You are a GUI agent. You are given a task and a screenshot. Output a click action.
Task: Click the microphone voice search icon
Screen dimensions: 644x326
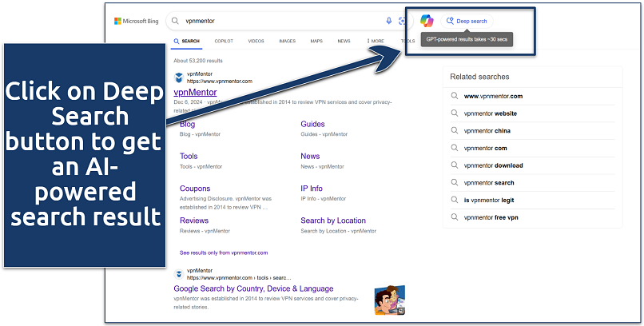click(x=389, y=21)
